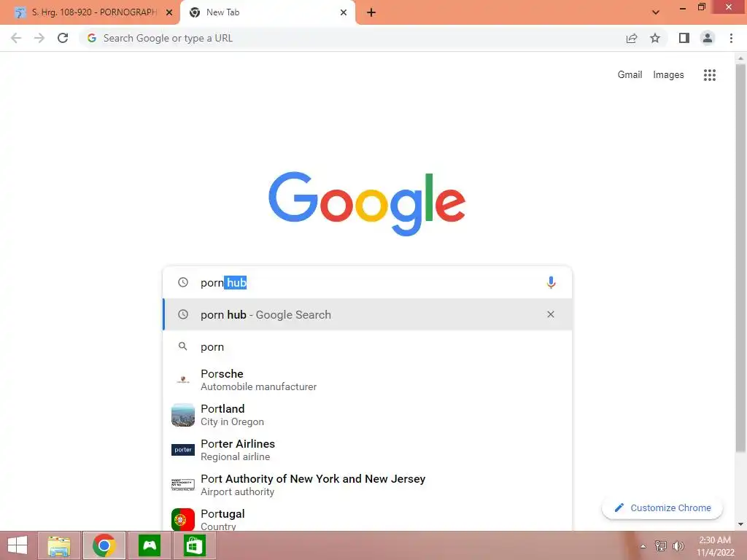Screen dimensions: 747x560
Task: Open the network tray icon
Action: coord(661,546)
